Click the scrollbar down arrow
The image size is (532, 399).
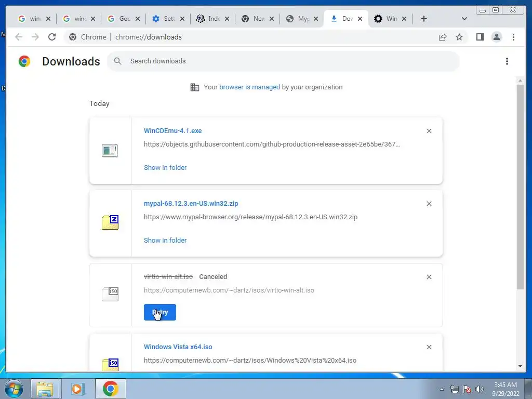point(520,366)
